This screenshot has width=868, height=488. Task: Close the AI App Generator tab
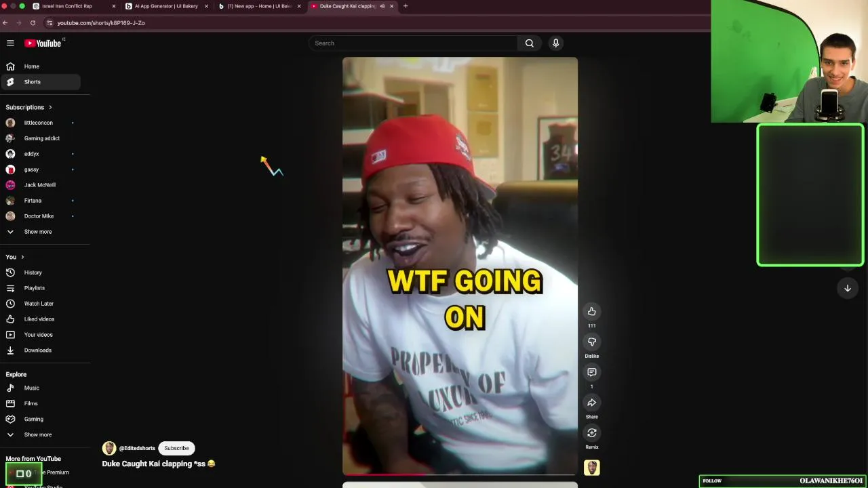tap(206, 6)
